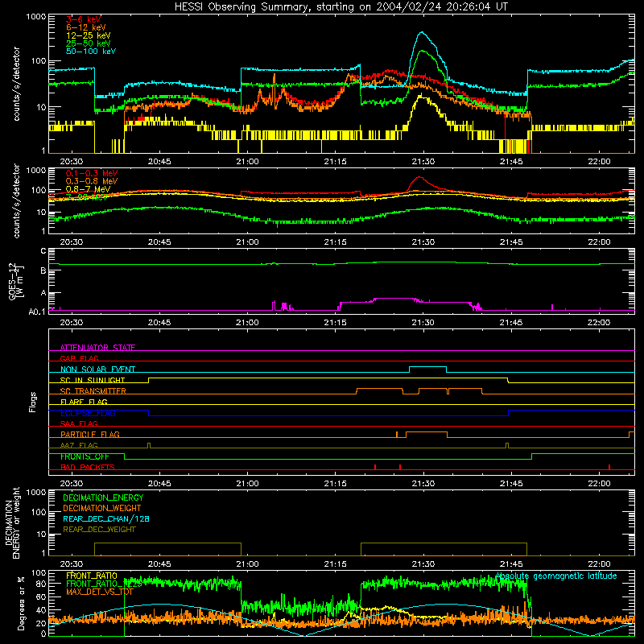
Task: Click the 0.3-0.8 MeV legend label
Action: [92, 181]
